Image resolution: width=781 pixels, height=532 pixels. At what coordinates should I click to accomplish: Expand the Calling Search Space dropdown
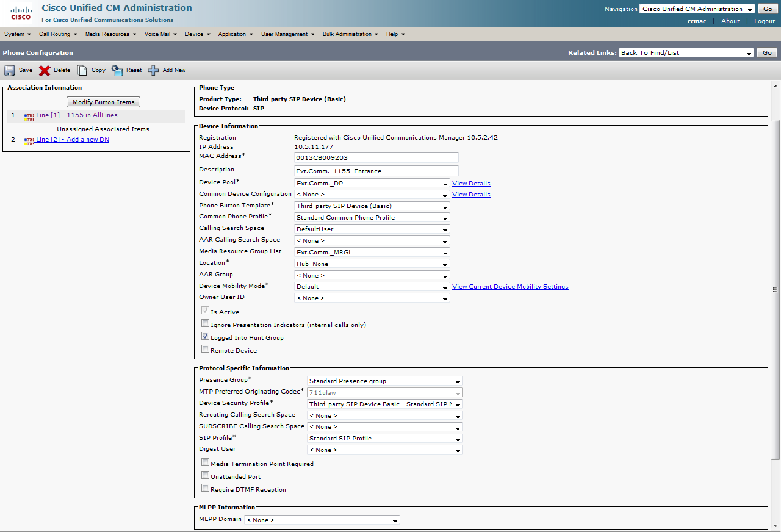372,229
